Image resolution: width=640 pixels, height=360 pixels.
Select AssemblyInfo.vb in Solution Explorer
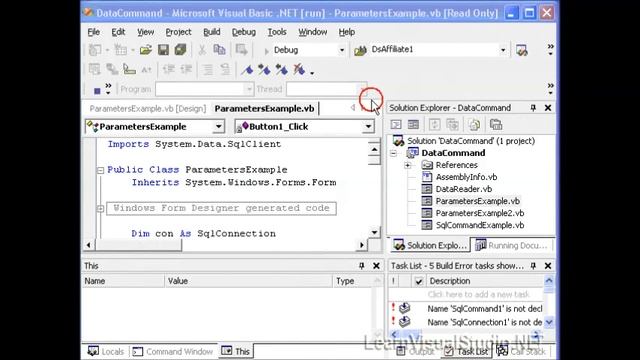tap(466, 177)
